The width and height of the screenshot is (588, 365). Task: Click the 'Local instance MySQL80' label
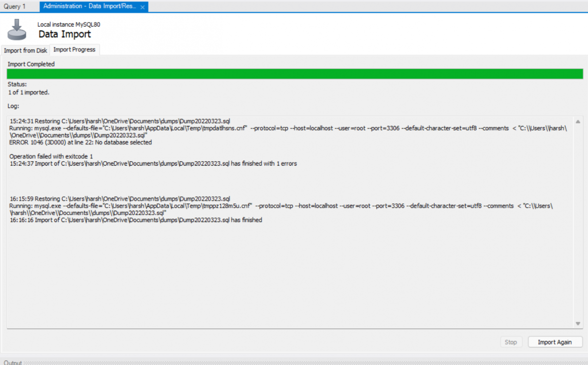(69, 24)
